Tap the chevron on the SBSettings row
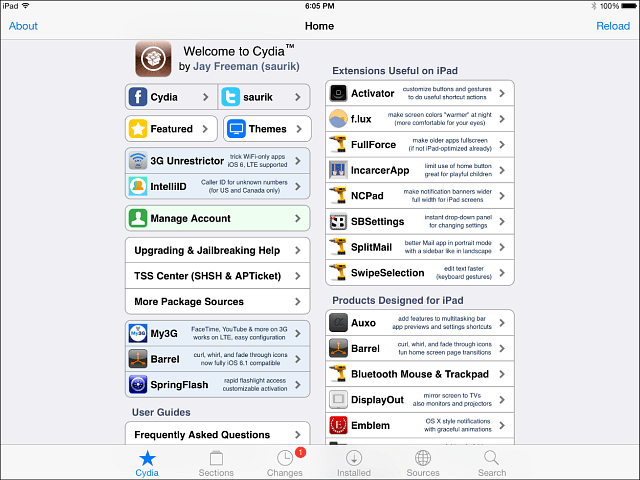This screenshot has height=480, width=640. point(502,222)
